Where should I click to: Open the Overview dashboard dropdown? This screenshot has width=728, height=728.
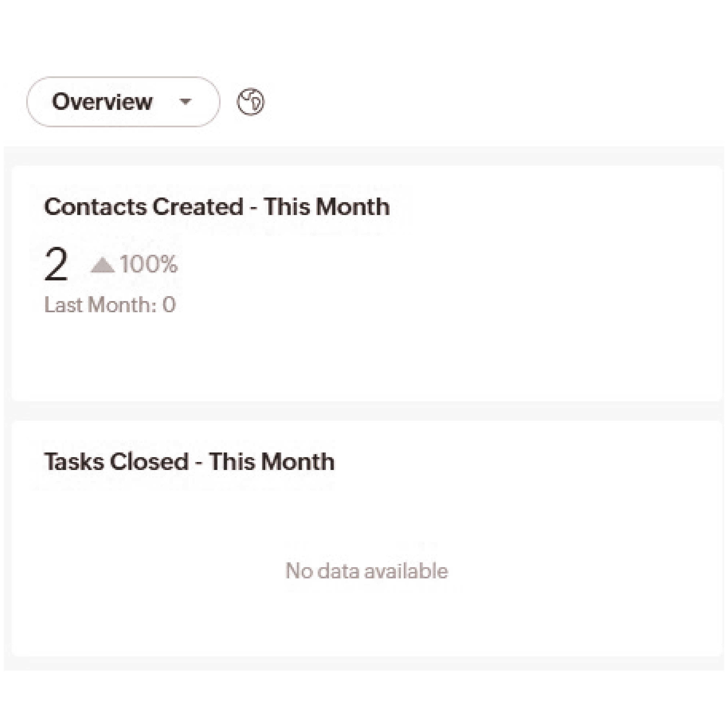click(123, 102)
